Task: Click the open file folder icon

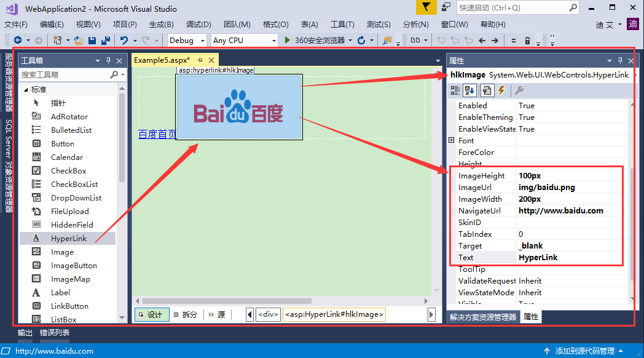Action: pos(79,40)
